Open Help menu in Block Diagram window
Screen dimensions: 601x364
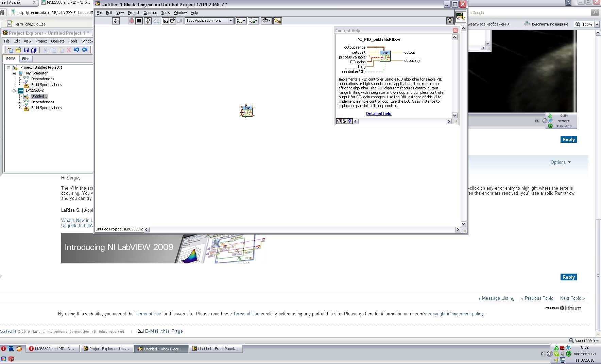pyautogui.click(x=194, y=13)
